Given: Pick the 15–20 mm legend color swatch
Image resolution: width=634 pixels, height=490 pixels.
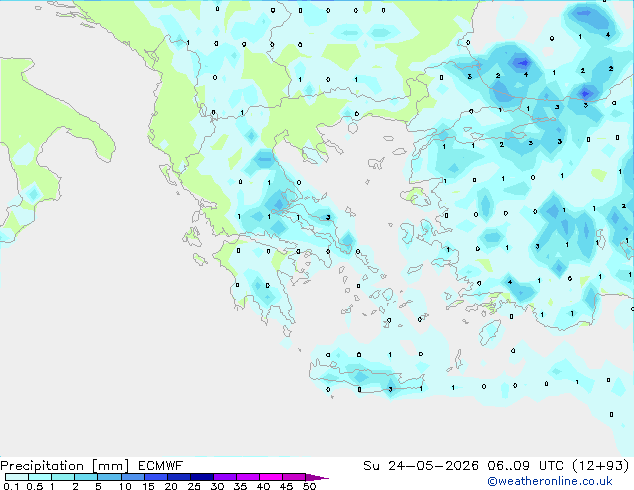Looking at the screenshot, I should pos(155,477).
